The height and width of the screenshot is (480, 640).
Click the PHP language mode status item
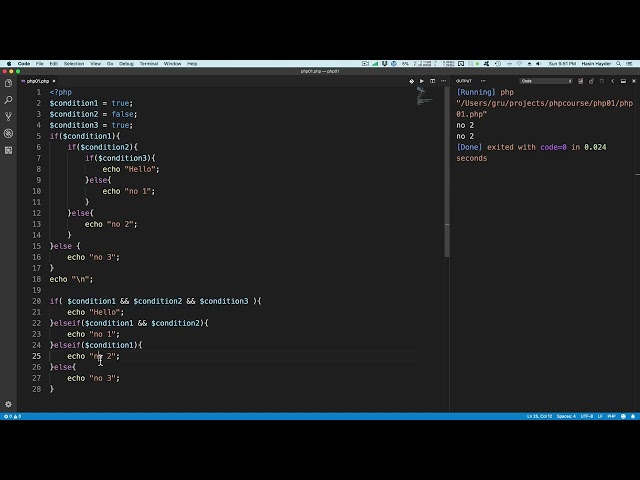pyautogui.click(x=611, y=416)
